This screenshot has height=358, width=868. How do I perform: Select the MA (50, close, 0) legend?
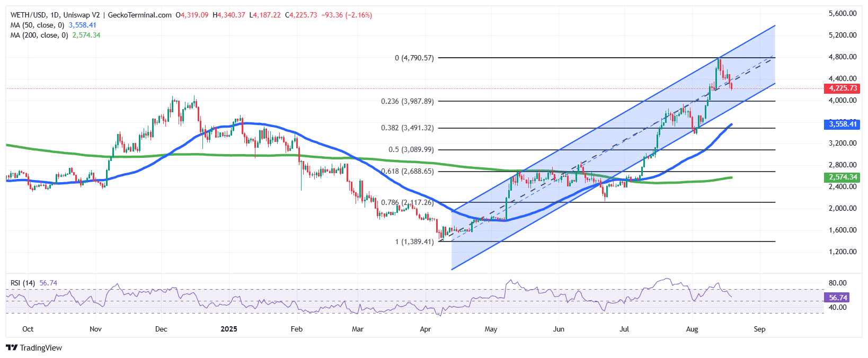(x=37, y=25)
